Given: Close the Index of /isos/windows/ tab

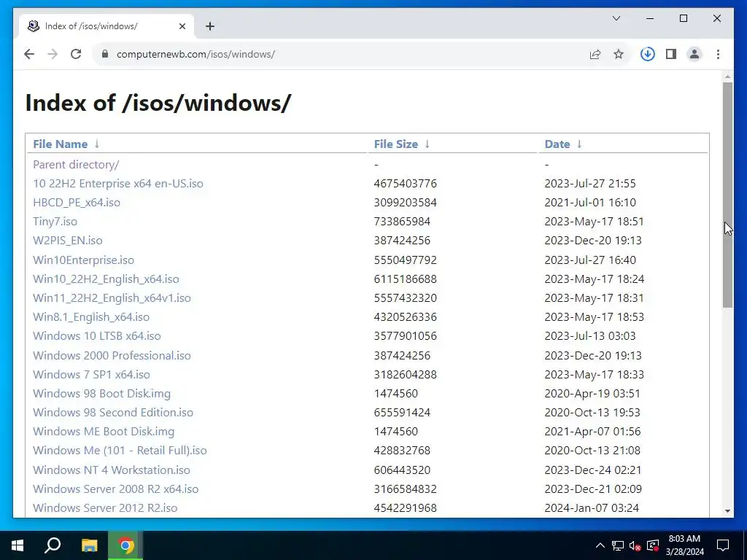Looking at the screenshot, I should coord(182,26).
